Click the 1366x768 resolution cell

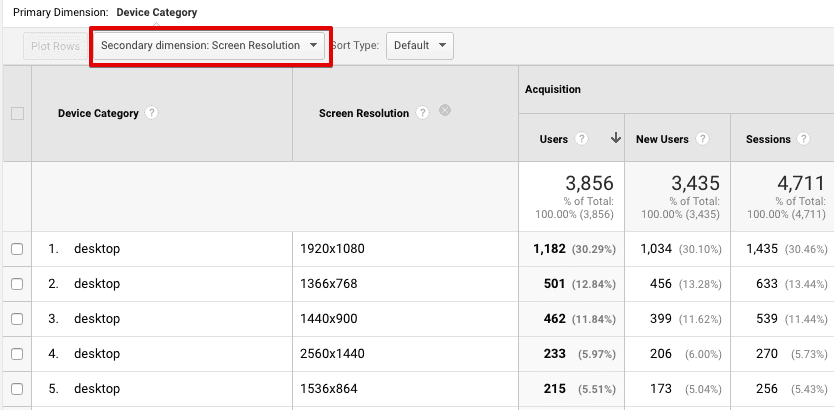(329, 283)
